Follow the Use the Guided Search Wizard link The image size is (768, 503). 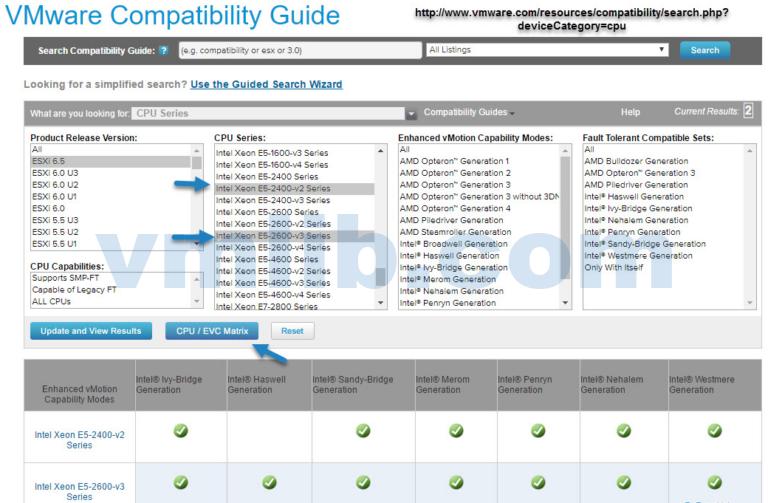click(x=266, y=85)
